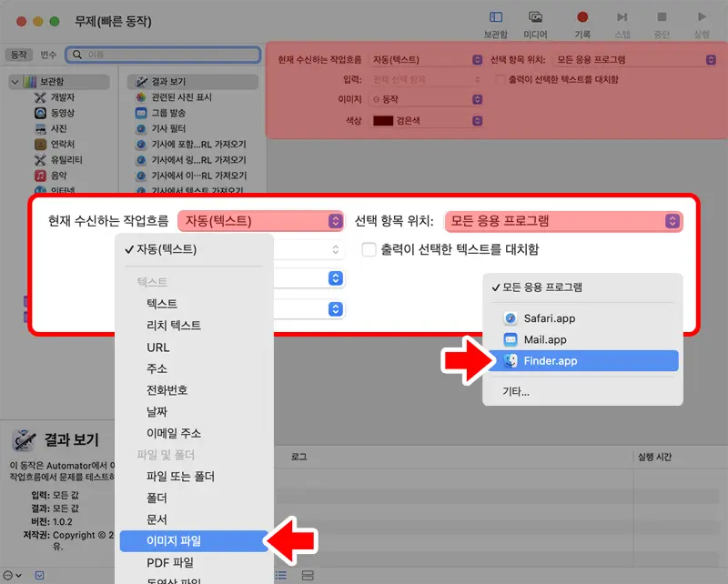The image size is (728, 584).
Task: Open the enlarged 자동(텍스트) dropdown
Action: click(261, 221)
